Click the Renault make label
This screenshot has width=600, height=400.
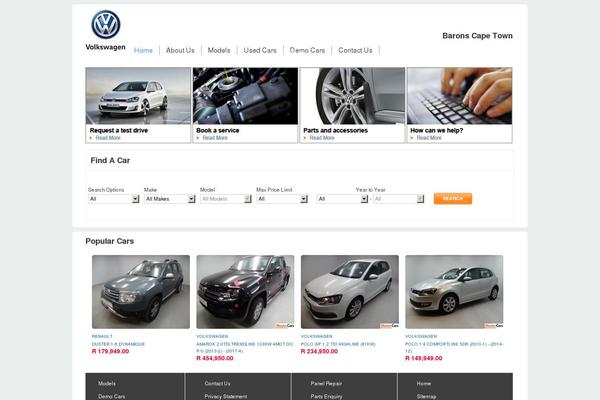[x=102, y=336]
